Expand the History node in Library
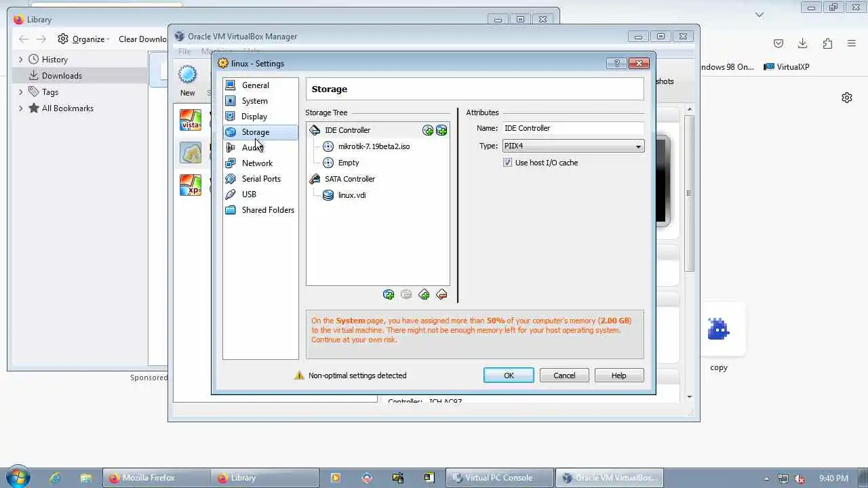The image size is (868, 488). (x=20, y=60)
